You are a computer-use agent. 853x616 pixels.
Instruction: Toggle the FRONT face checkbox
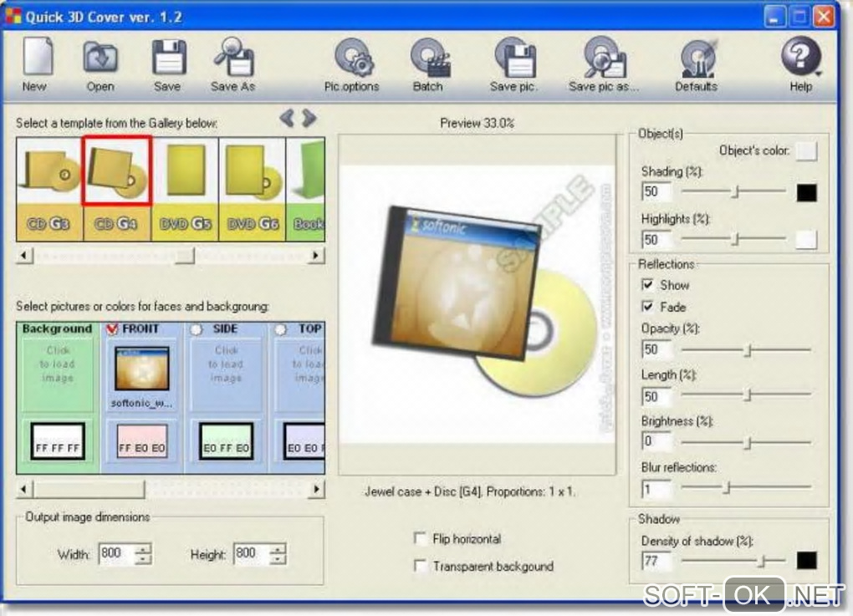[x=112, y=329]
